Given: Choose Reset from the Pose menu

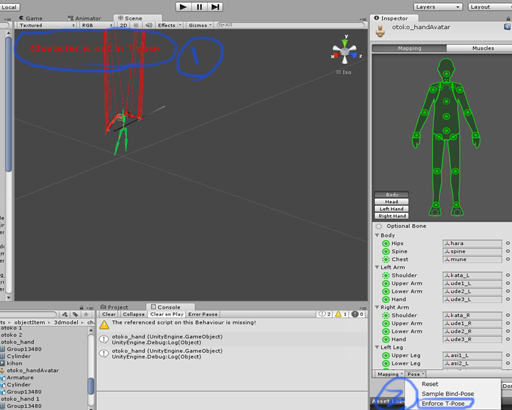Looking at the screenshot, I should click(430, 384).
